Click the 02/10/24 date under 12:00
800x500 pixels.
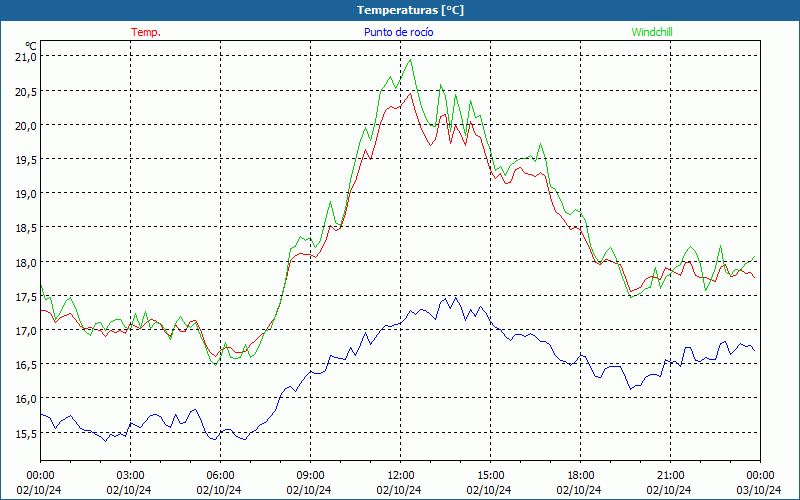(x=399, y=490)
